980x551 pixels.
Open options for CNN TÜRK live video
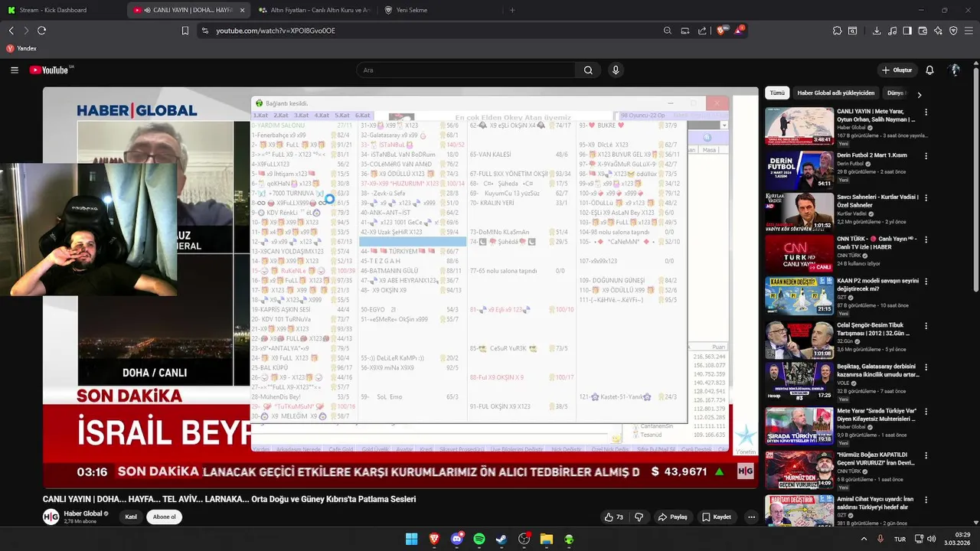(926, 239)
